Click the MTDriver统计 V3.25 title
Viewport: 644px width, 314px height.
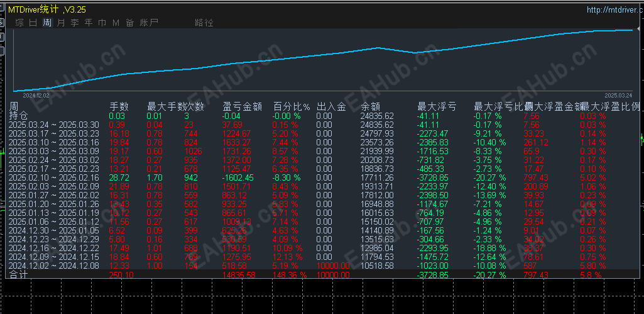click(47, 10)
